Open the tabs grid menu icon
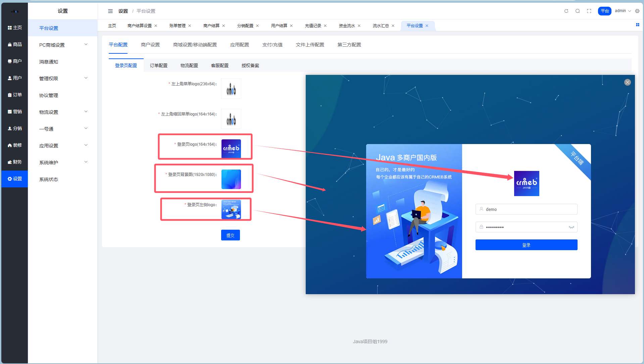The height and width of the screenshot is (364, 644). click(x=637, y=25)
